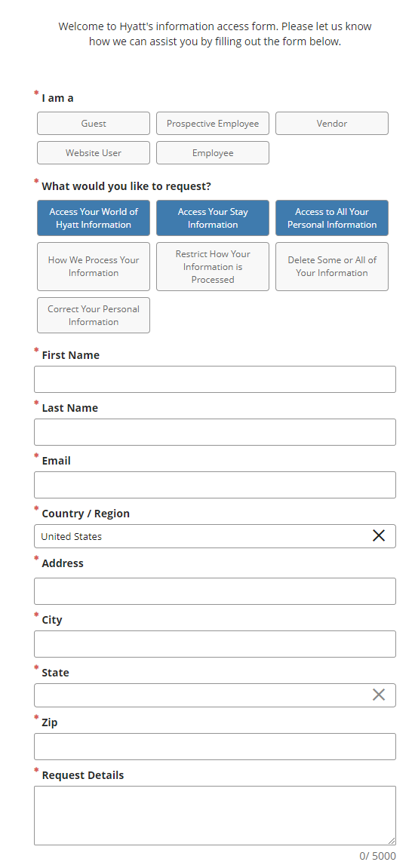Screen dimensions: 415x868
Task: Select Delete Some or All of Your Information
Action: 332,266
